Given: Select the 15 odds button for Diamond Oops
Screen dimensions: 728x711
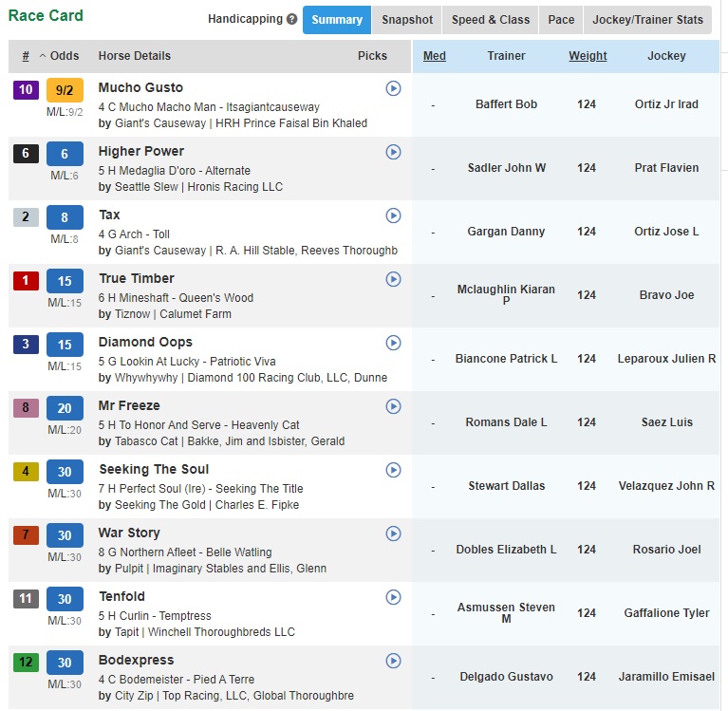Looking at the screenshot, I should pos(65,345).
